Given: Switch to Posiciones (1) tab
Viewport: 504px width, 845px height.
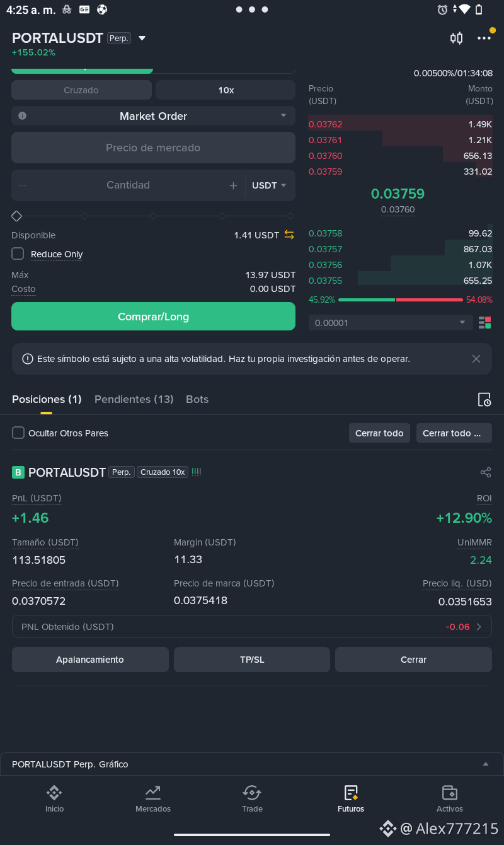Looking at the screenshot, I should point(47,399).
